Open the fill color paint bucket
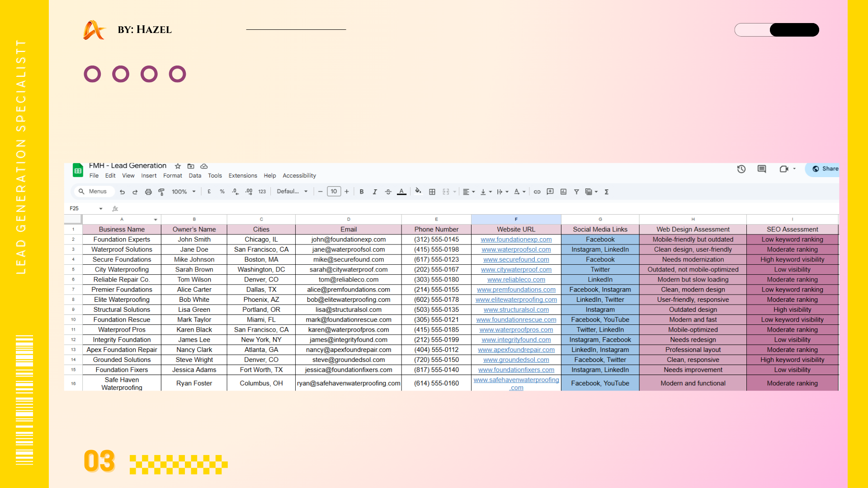Image resolution: width=868 pixels, height=488 pixels. click(418, 192)
